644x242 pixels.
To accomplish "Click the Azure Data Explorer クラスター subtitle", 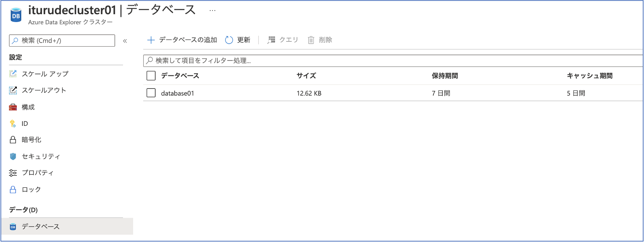I will pos(70,22).
